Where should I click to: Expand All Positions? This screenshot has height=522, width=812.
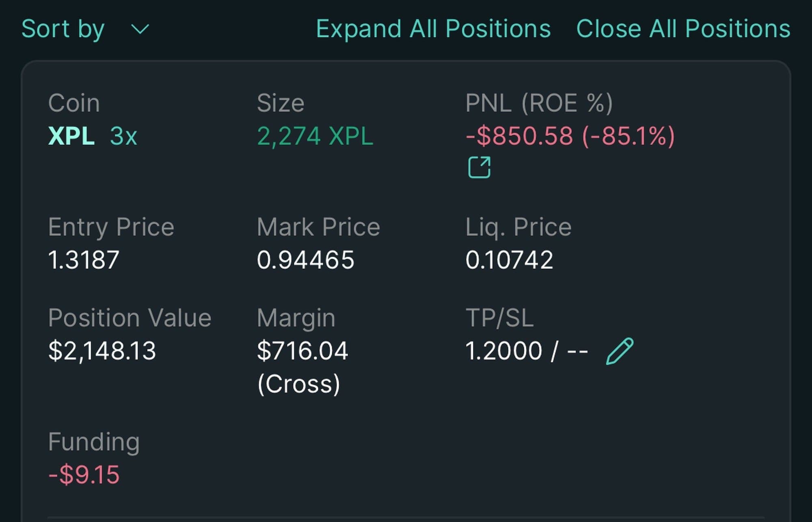(x=433, y=29)
